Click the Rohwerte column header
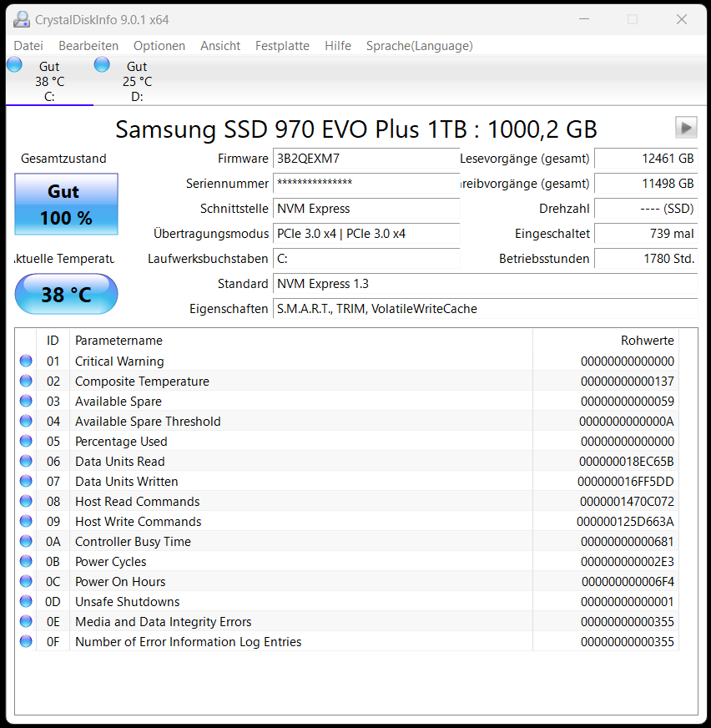The height and width of the screenshot is (728, 711). click(x=606, y=341)
